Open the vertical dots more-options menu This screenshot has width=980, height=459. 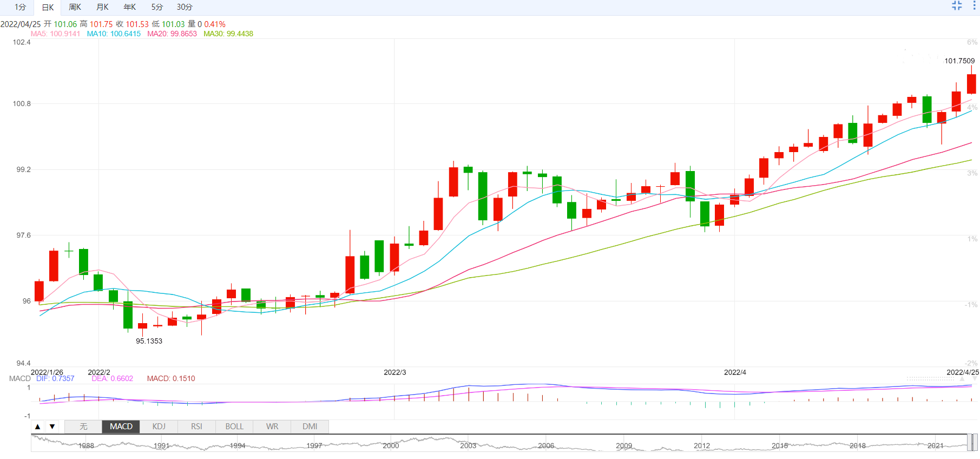(974, 5)
